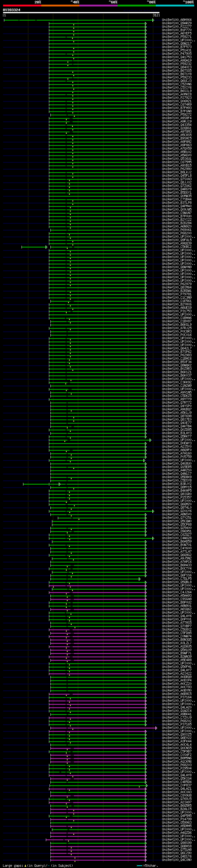Click the cyan ~100% identity legend segment
The width and height of the screenshot is (197, 868).
point(175,6)
